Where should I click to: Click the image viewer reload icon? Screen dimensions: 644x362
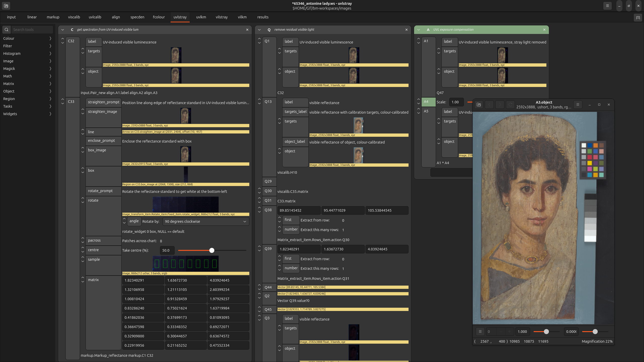pos(510,105)
